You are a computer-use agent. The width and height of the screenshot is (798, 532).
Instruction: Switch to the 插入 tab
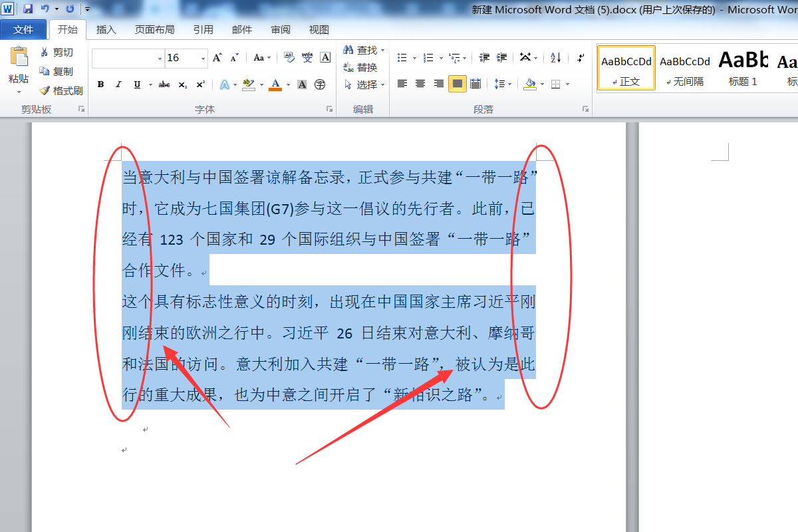(106, 30)
